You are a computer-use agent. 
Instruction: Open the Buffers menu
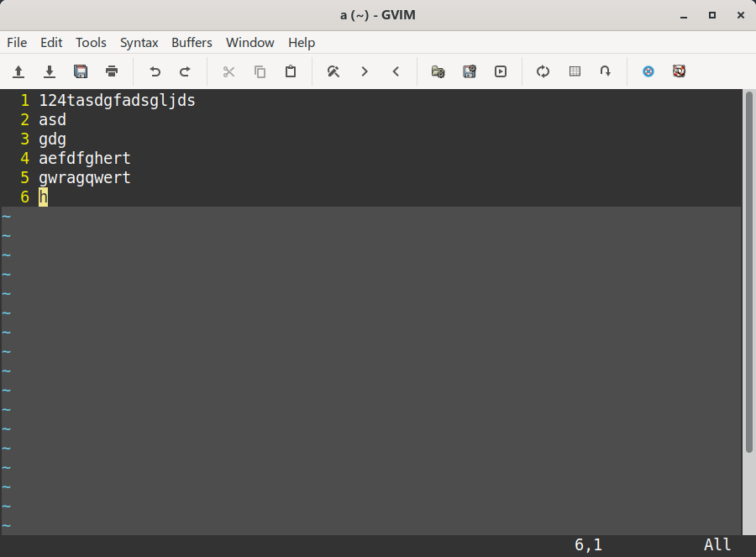point(192,43)
